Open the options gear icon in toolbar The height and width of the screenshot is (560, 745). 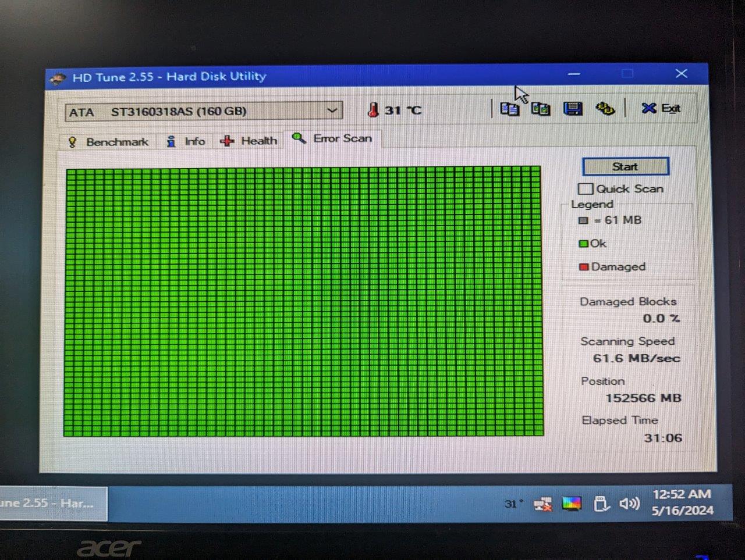click(605, 108)
